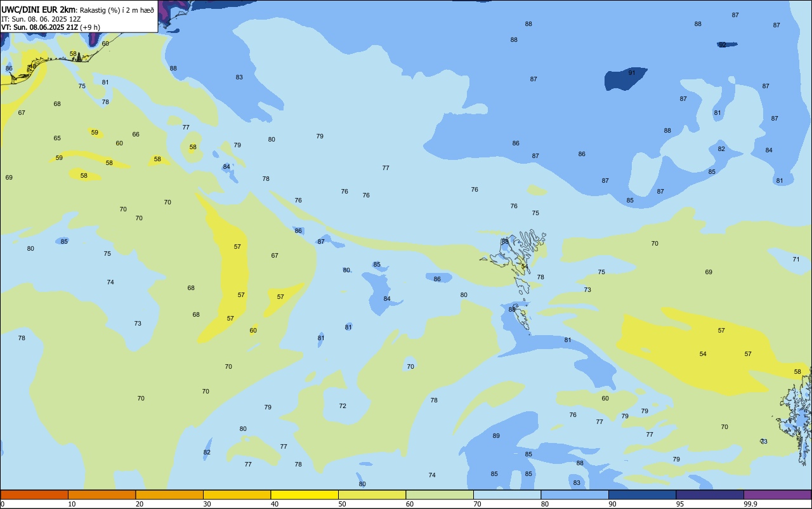Screen dimensions: 812x509
Task: Click the orange 10–20 legend swatch
Action: pos(101,494)
